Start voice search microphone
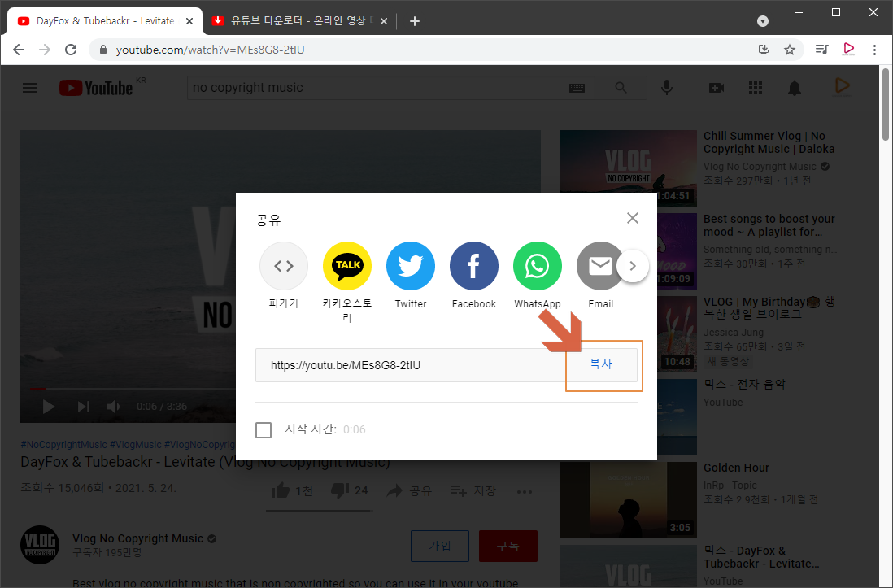This screenshot has height=588, width=893. pyautogui.click(x=667, y=88)
